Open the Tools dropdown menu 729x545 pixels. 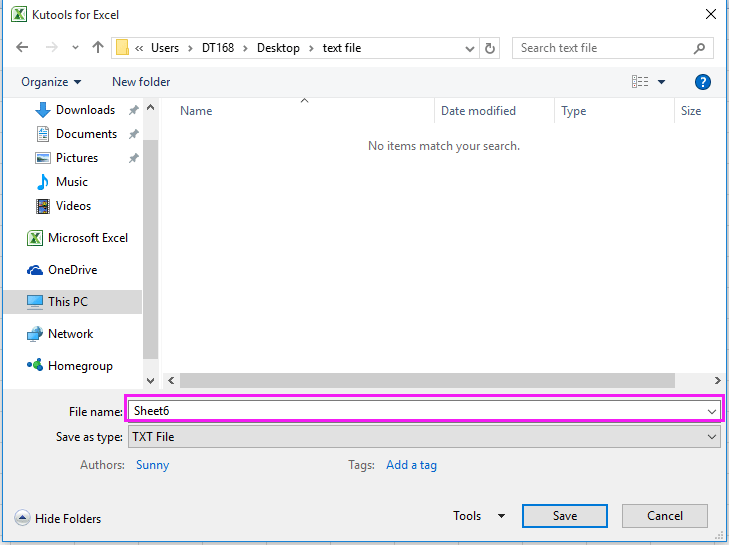coord(479,516)
